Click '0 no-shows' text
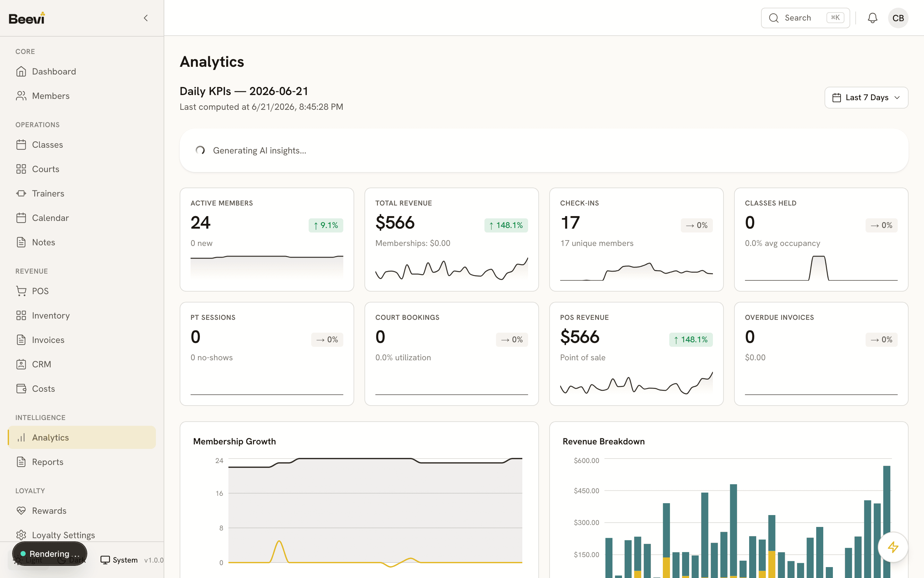Viewport: 924px width, 578px height. 211,357
